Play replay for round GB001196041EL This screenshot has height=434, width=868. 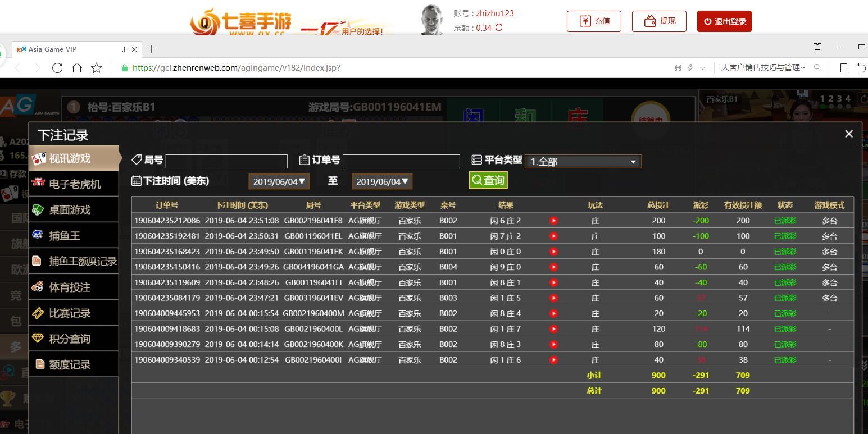(x=553, y=236)
